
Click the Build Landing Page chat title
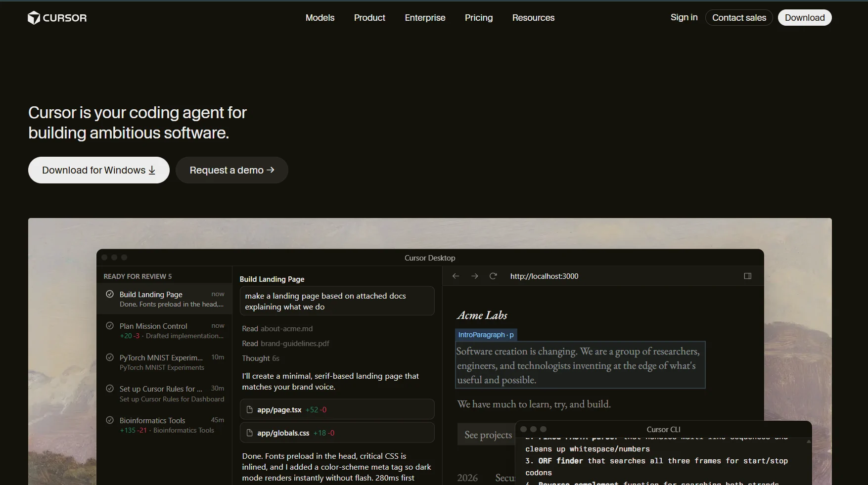click(x=272, y=279)
